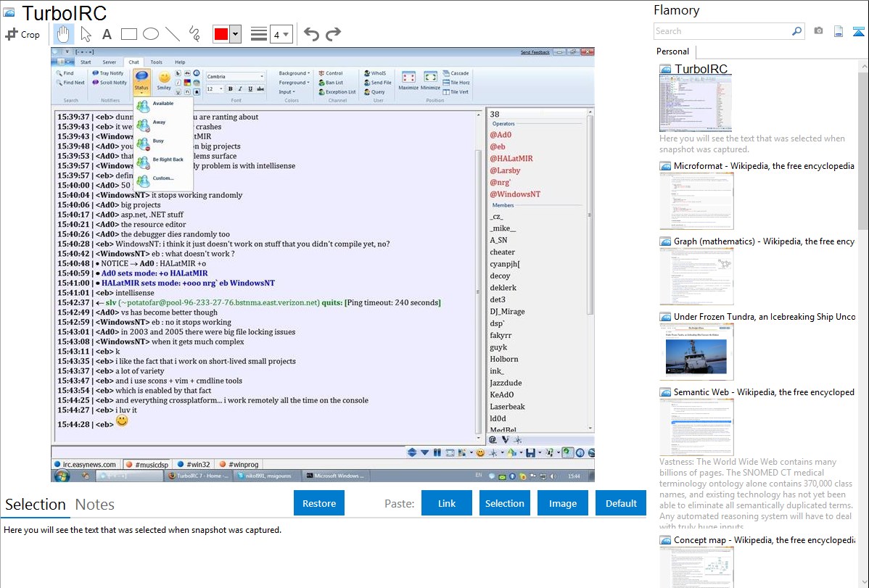Viewport: 869px width, 588px height.
Task: Paste as Link button
Action: click(447, 503)
